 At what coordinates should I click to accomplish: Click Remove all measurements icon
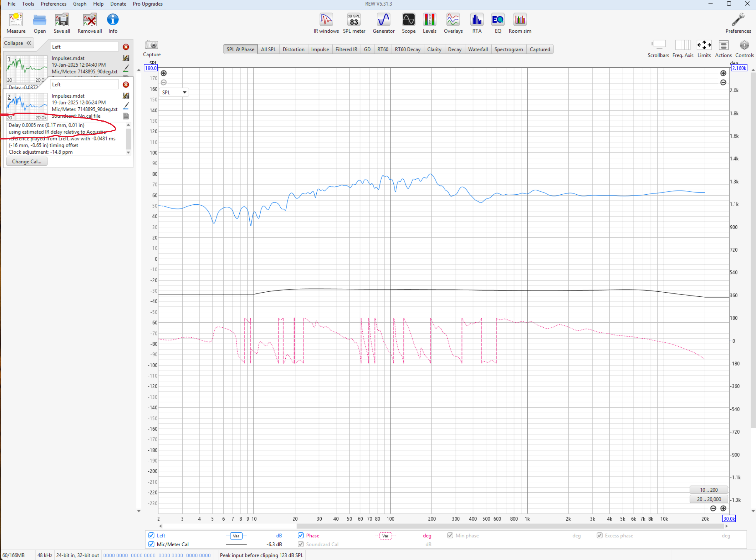click(90, 23)
